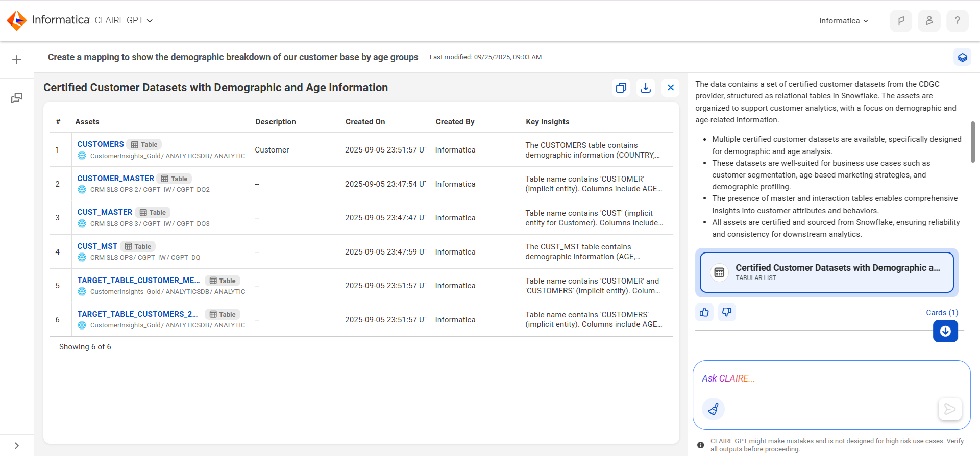Copy the certified datasets table

click(x=621, y=88)
